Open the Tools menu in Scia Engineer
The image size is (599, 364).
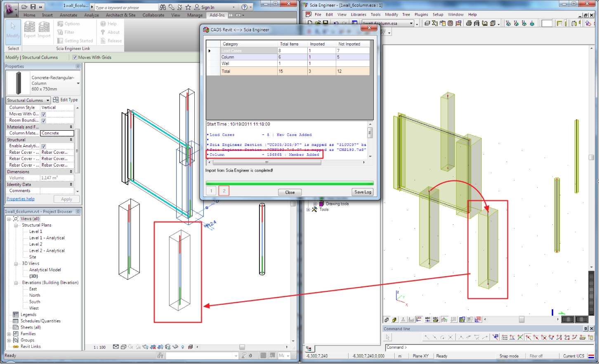[x=375, y=14]
